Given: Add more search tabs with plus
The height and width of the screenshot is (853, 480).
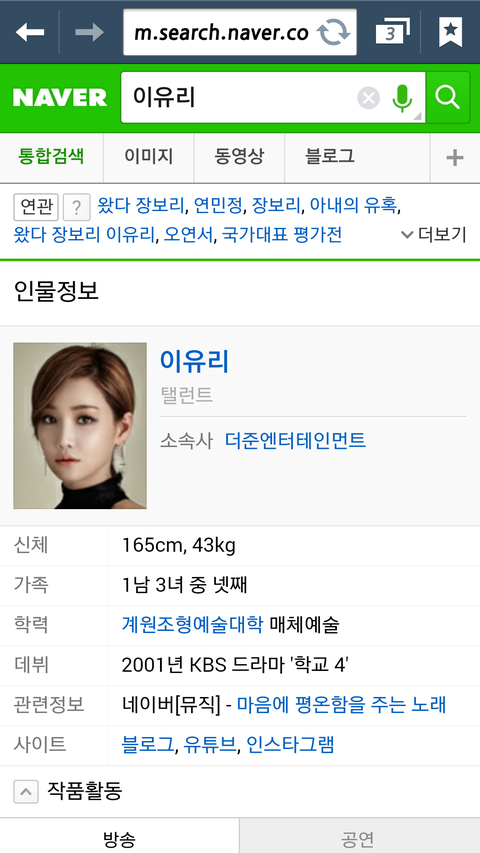Looking at the screenshot, I should coord(454,158).
